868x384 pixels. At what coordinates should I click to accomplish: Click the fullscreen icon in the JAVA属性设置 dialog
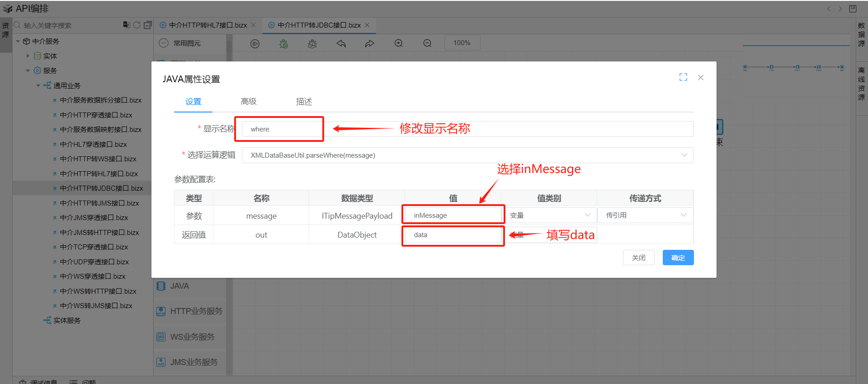coord(683,77)
